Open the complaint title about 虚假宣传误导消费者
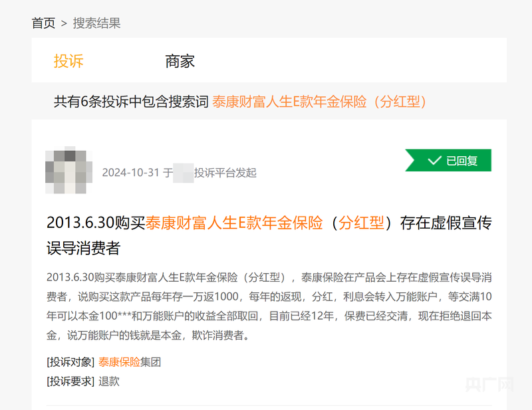The image size is (532, 410). point(269,235)
